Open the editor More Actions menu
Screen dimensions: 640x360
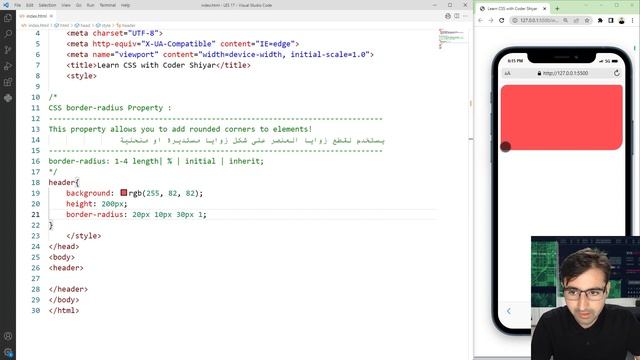click(465, 16)
